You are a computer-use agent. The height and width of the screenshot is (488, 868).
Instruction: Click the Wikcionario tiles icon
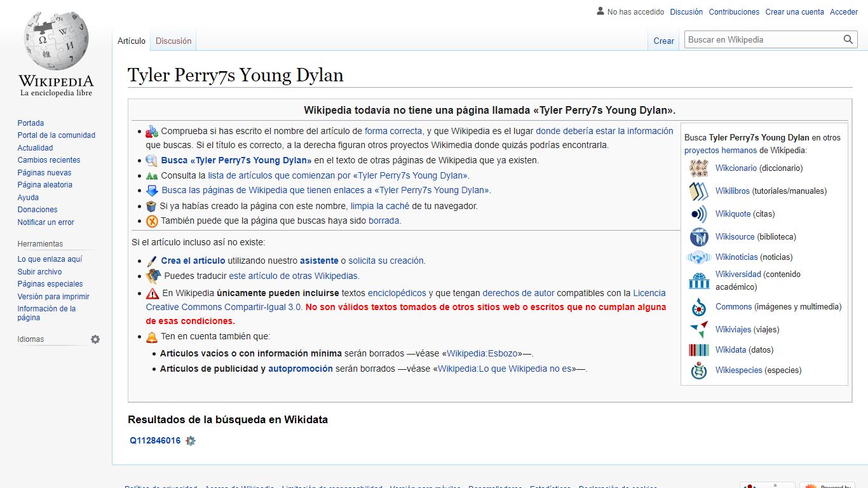[x=699, y=168]
